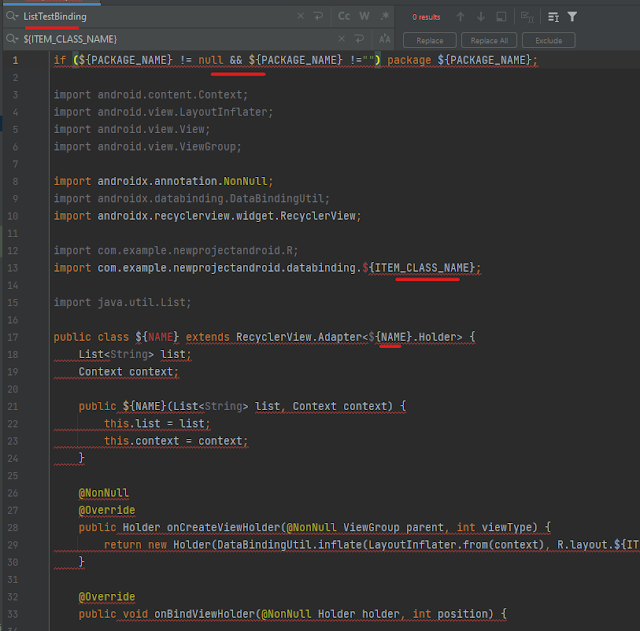Click the search history icon beside ListTestBinding
The image size is (640, 631).
(x=11, y=17)
